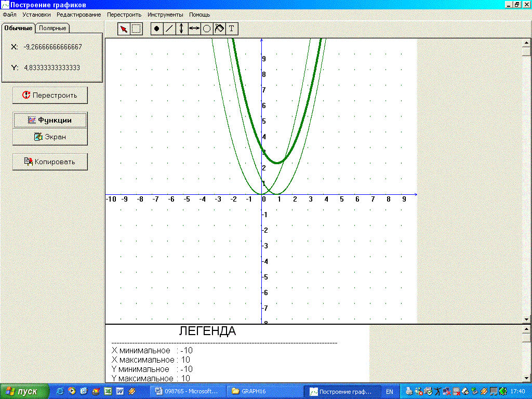Select the text (T) tool
The height and width of the screenshot is (399, 532).
pos(232,29)
